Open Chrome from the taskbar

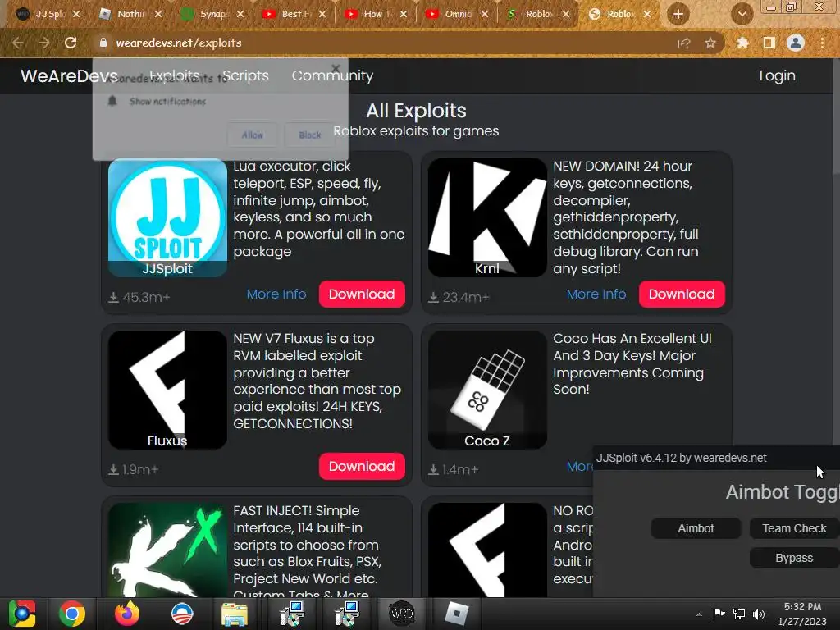coord(72,614)
